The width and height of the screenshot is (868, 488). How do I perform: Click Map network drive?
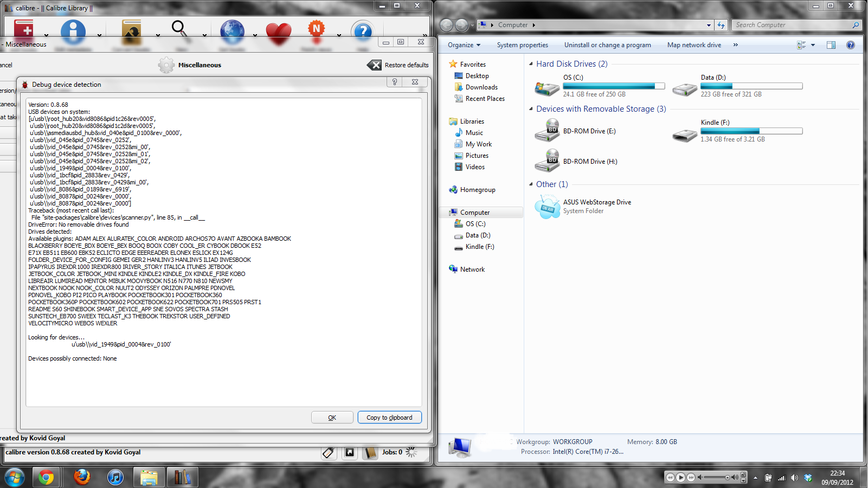[694, 45]
